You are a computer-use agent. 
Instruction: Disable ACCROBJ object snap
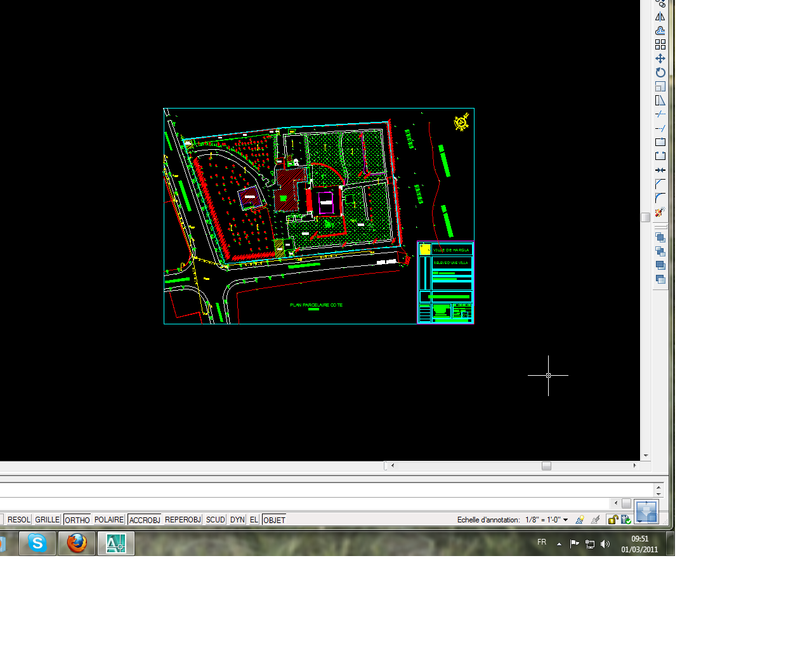point(145,520)
